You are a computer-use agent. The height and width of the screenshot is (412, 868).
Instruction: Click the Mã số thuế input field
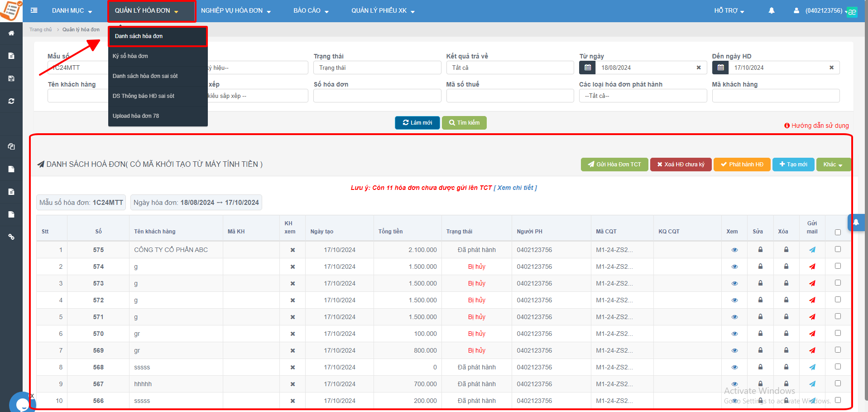click(510, 96)
